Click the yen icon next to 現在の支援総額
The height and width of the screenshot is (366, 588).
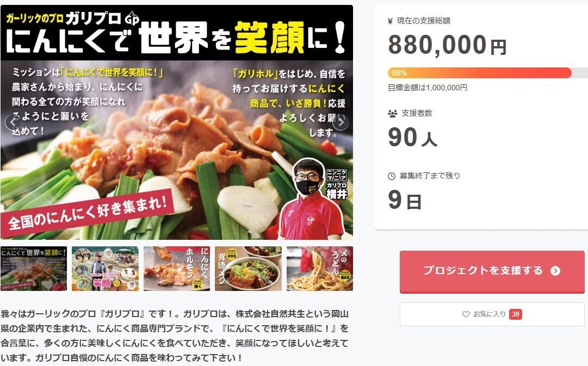390,21
